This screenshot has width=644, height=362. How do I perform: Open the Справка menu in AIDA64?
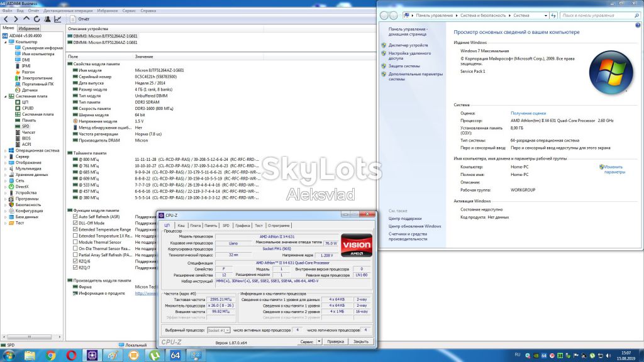click(148, 11)
